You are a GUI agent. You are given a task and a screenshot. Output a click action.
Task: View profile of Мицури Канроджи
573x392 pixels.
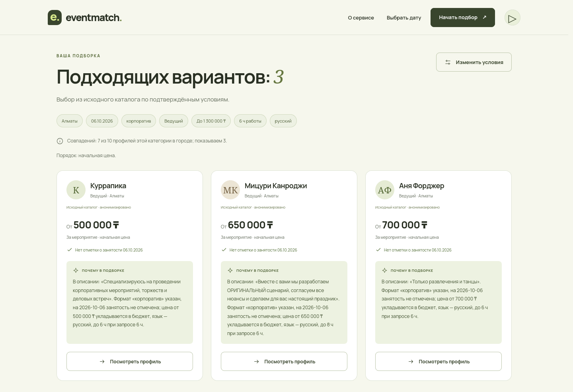pos(284,361)
